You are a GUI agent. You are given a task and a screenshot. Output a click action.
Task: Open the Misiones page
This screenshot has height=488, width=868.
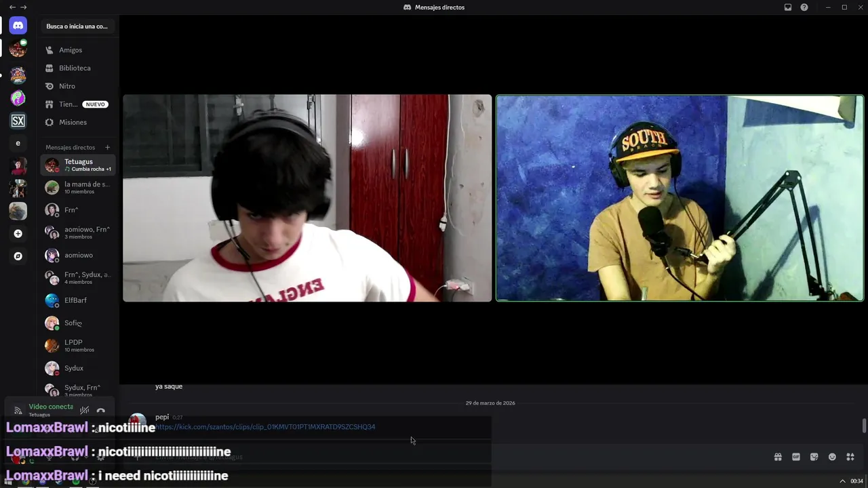[x=78, y=122]
